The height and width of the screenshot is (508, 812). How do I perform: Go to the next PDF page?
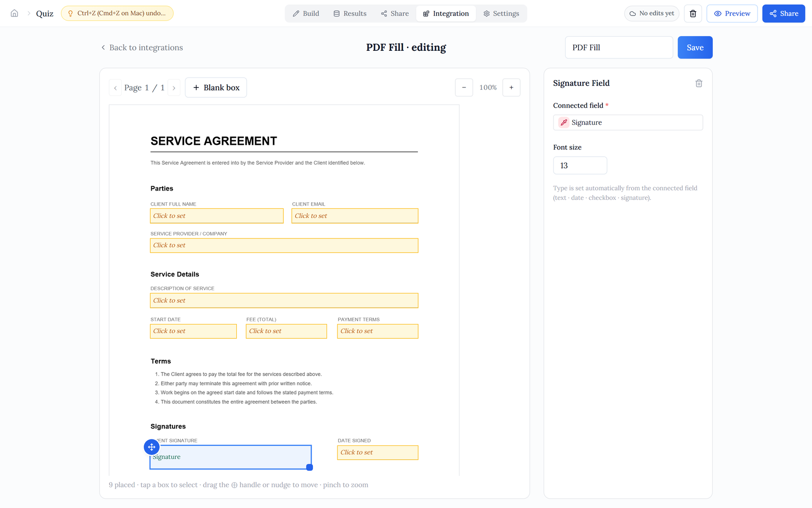coord(174,88)
